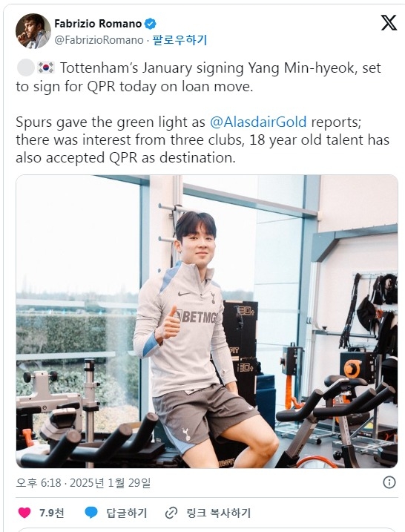405x532 pixels.
Task: Click the 7.9천 likes count
Action: click(52, 513)
